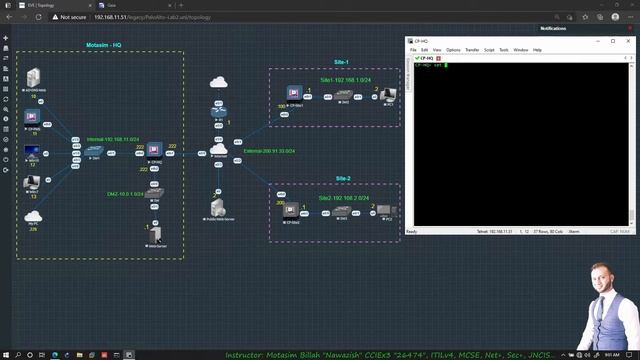This screenshot has height=360, width=640.
Task: Open a new browser tab
Action: coord(181,5)
